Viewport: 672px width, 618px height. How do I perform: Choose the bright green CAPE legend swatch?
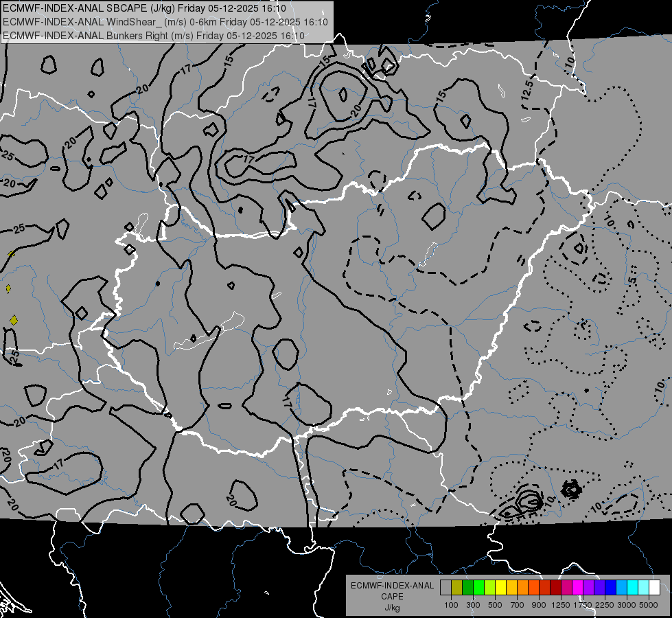478,588
